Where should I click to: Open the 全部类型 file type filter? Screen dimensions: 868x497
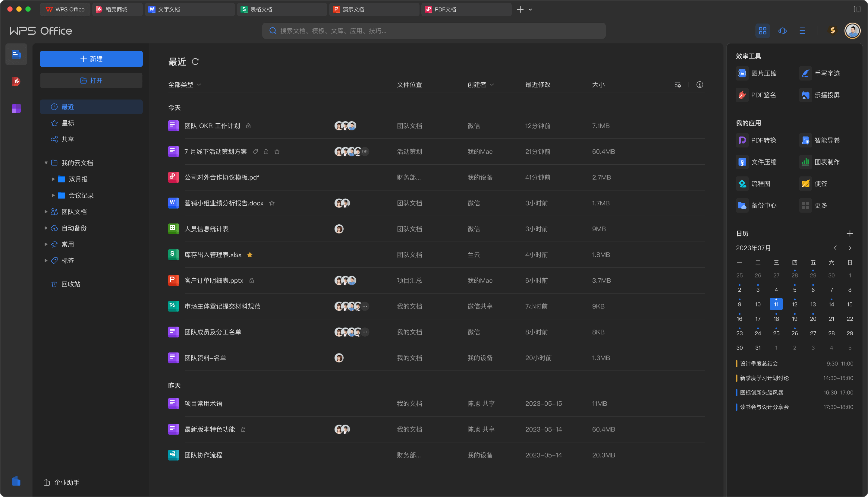[x=184, y=84]
